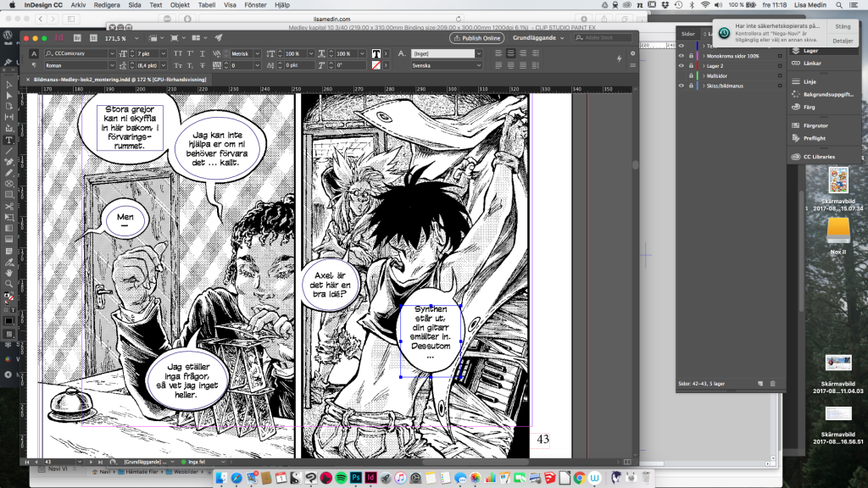Apply Superscript formatting

[x=190, y=53]
